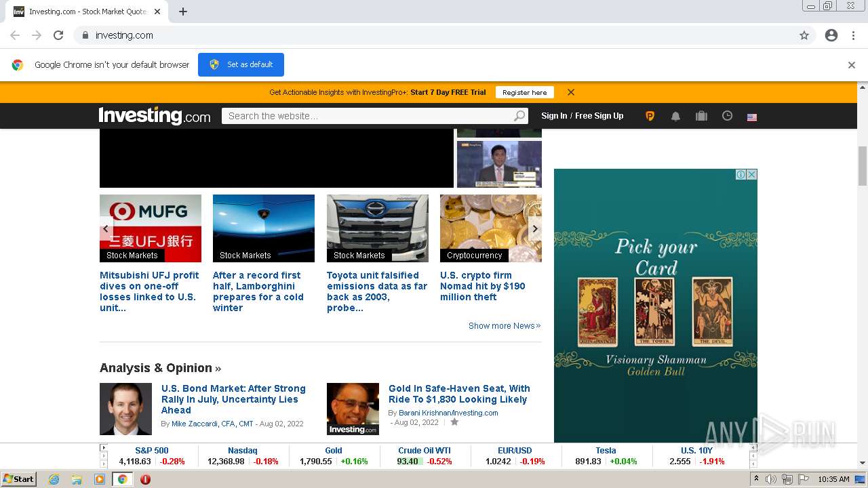Click Show more News link
The width and height of the screenshot is (868, 488).
pyautogui.click(x=505, y=326)
